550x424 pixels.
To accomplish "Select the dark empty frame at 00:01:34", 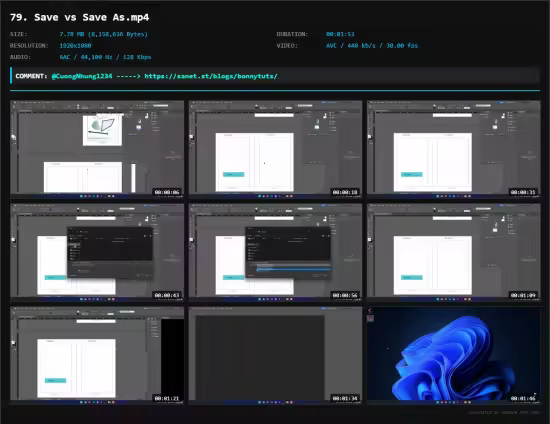I will click(x=275, y=355).
